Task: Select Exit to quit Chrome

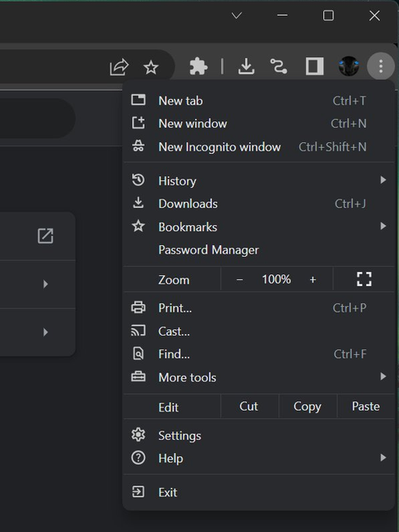Action: [259, 492]
